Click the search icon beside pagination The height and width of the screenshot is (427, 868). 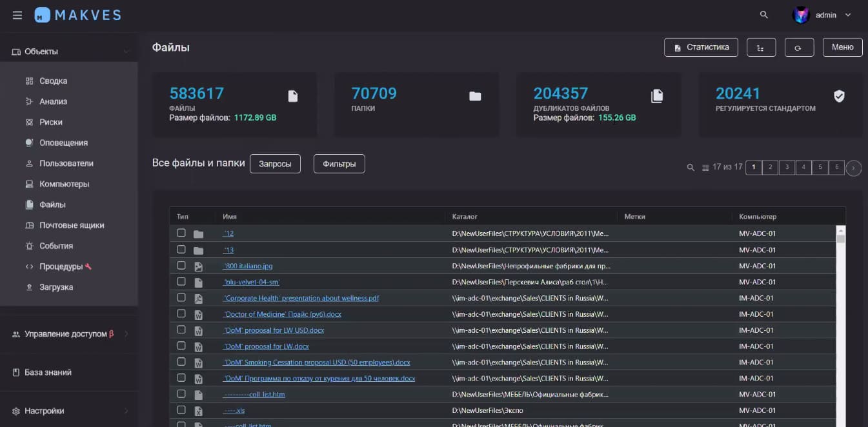click(690, 168)
